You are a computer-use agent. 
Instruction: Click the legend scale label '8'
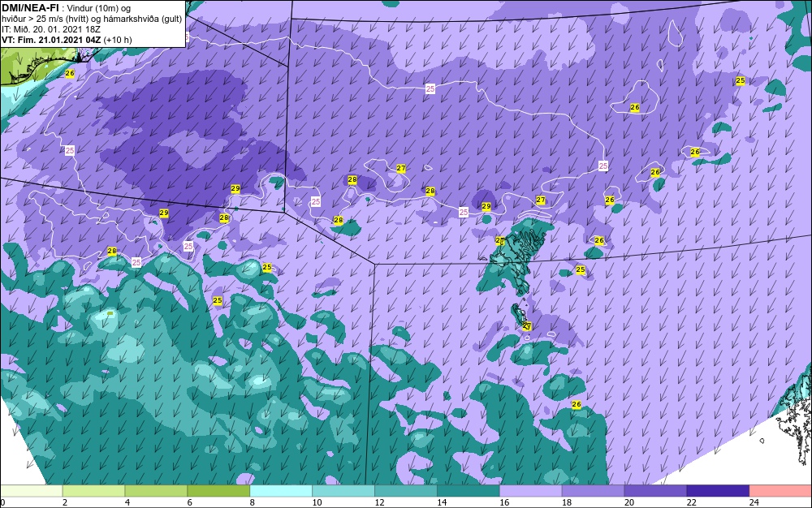253,502
